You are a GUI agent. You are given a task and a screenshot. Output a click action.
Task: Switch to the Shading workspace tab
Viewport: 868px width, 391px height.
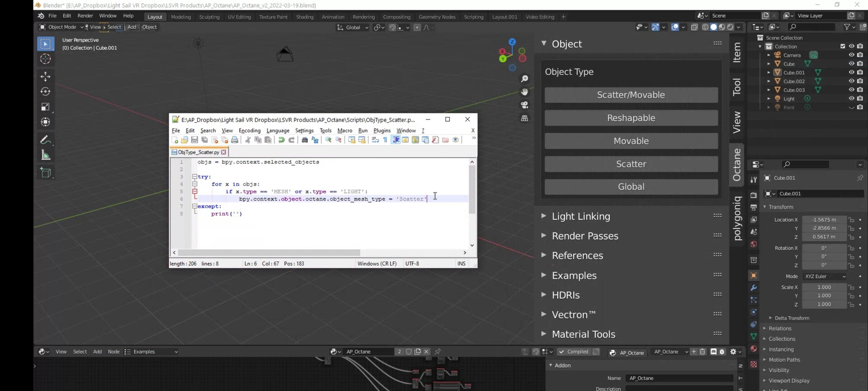point(305,17)
